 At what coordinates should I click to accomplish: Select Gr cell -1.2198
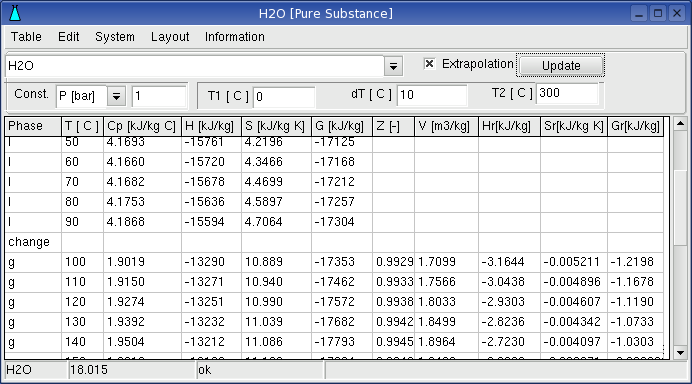pyautogui.click(x=636, y=262)
